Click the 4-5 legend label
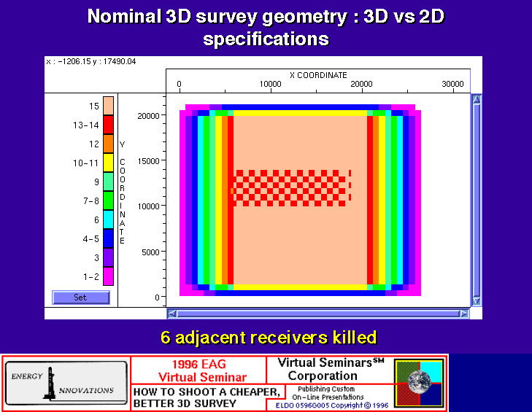This screenshot has height=412, width=532. pyautogui.click(x=90, y=239)
